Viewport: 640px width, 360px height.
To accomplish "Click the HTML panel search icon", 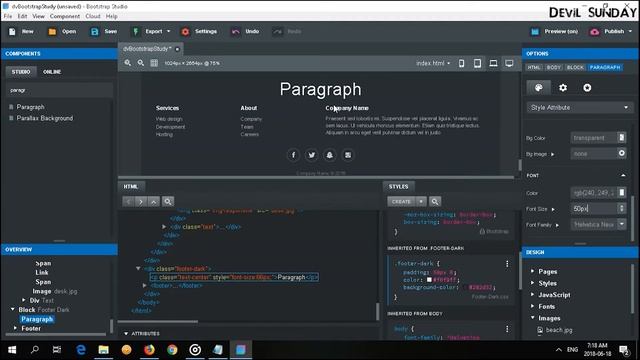I will point(168,201).
